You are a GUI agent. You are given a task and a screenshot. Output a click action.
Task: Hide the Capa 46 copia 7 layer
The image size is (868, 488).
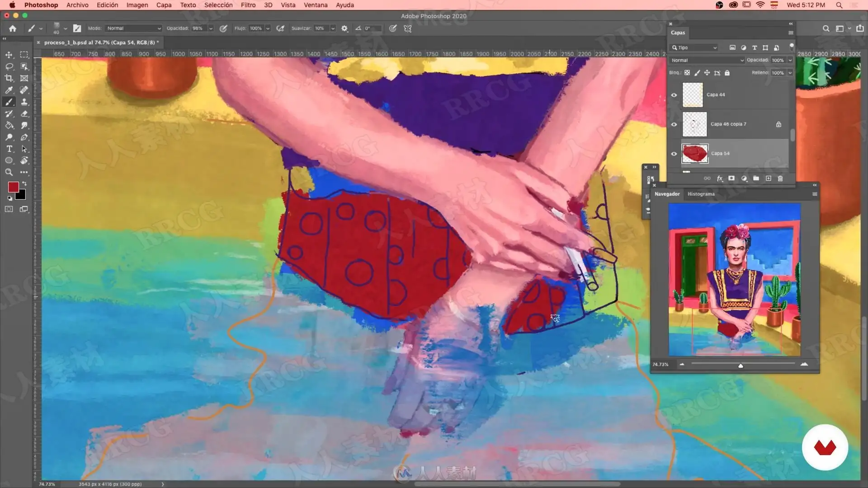674,124
